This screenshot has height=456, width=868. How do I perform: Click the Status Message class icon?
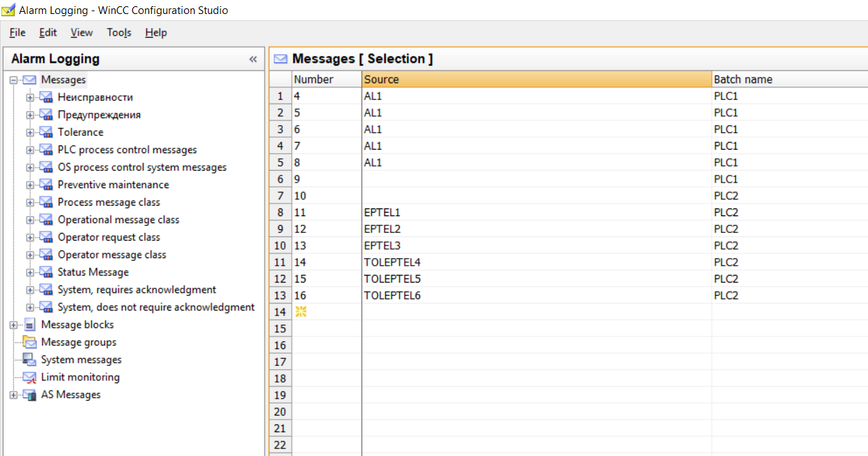(x=46, y=272)
